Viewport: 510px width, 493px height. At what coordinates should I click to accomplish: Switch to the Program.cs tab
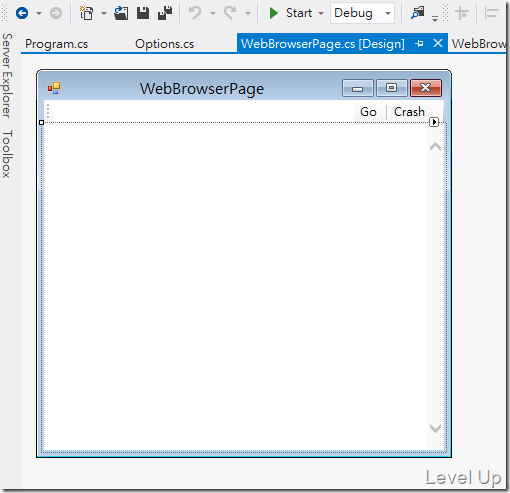[x=57, y=44]
